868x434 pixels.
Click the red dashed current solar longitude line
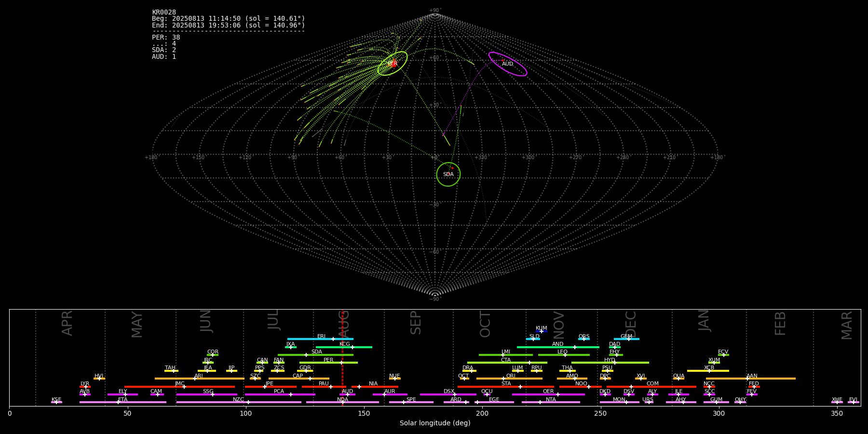point(343,357)
